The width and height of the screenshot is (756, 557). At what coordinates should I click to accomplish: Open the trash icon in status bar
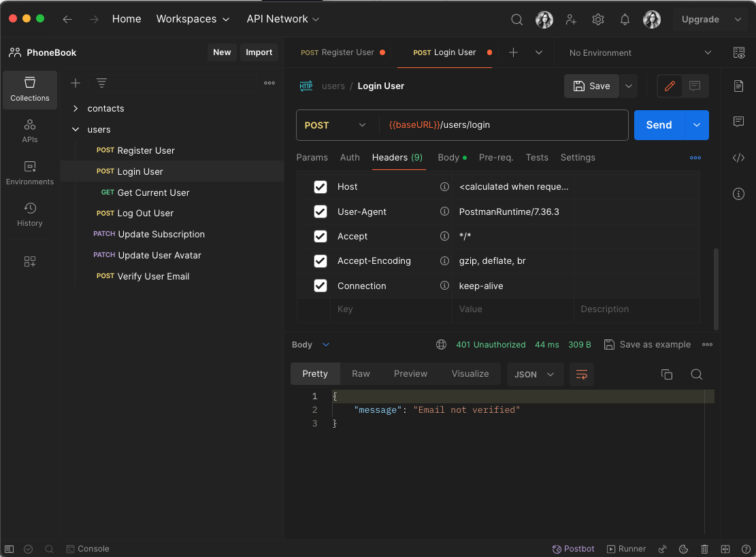pos(704,549)
